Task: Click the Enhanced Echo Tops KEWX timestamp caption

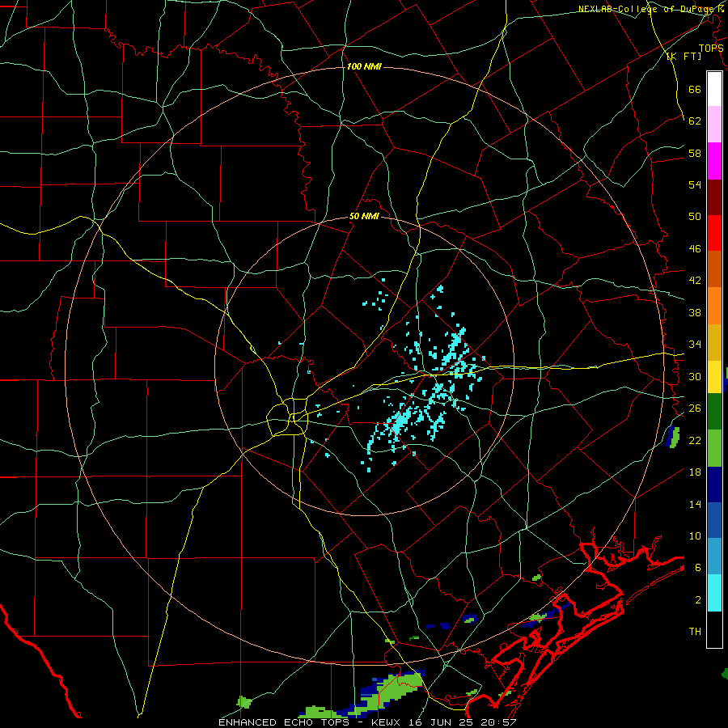Action: pos(366,722)
